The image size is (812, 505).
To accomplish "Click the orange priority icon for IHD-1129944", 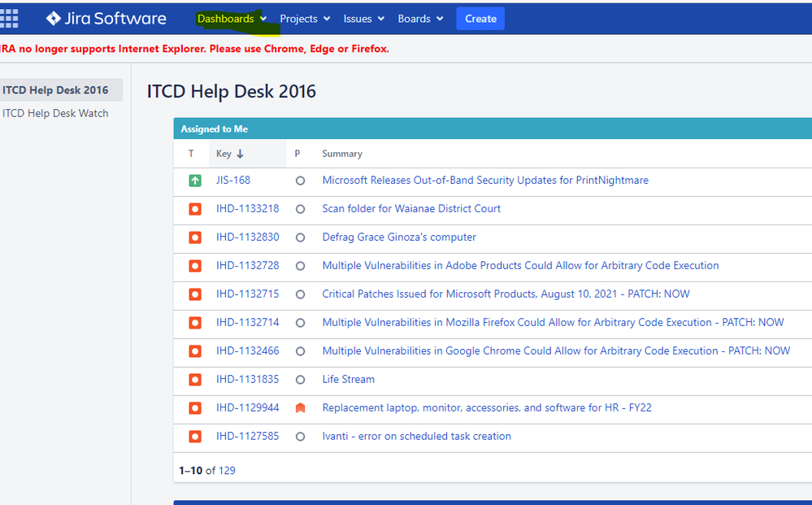I will pyautogui.click(x=301, y=408).
